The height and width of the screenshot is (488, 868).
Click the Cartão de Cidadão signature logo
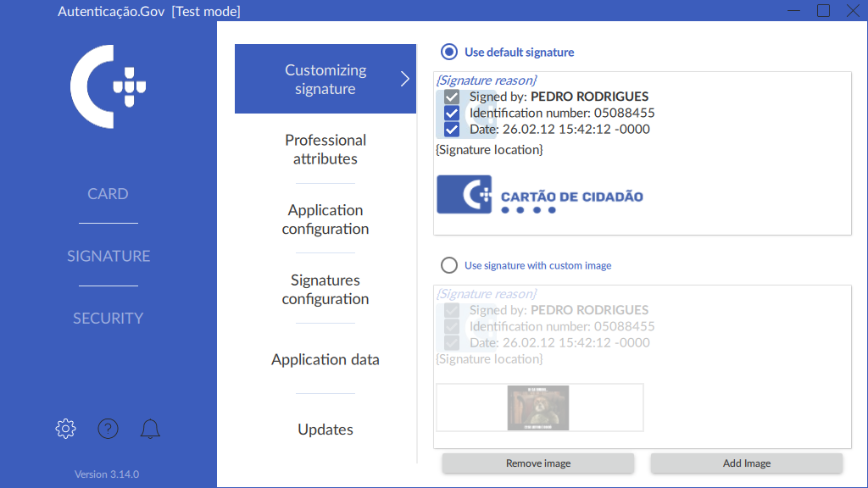point(540,195)
